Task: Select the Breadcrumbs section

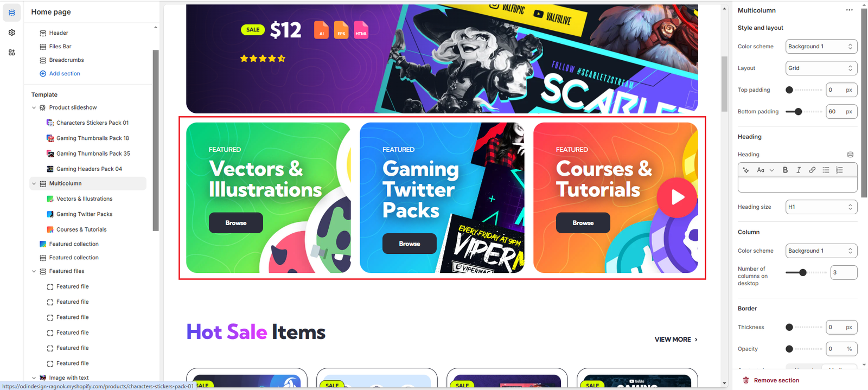Action: tap(66, 60)
